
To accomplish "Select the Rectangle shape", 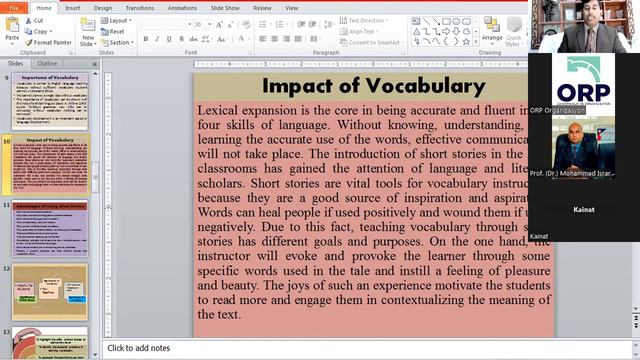I will click(446, 22).
